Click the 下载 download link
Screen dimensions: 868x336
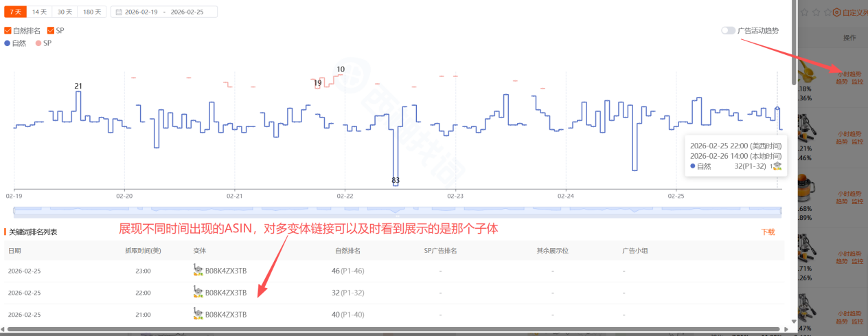(x=768, y=232)
